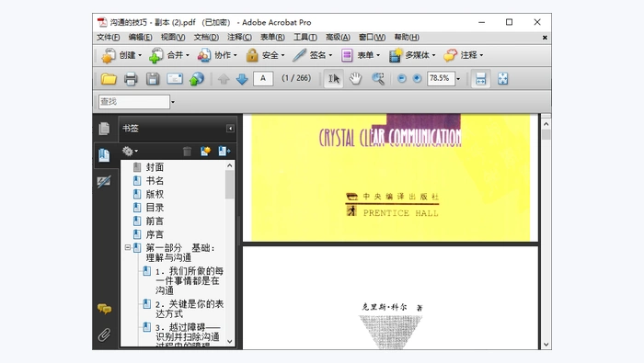Click the bookmarks panel scrollbar thumb

pyautogui.click(x=230, y=185)
